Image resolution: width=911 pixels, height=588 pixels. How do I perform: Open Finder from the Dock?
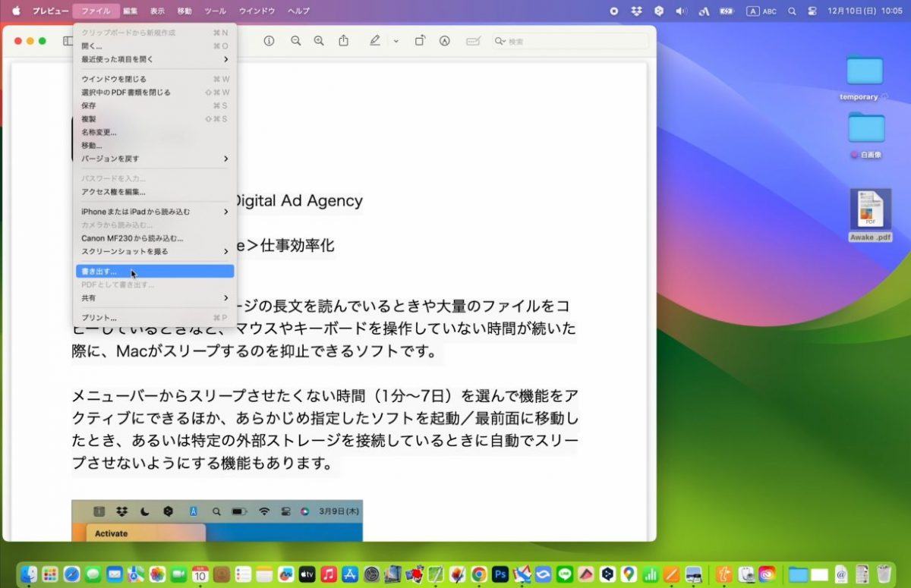(x=29, y=574)
